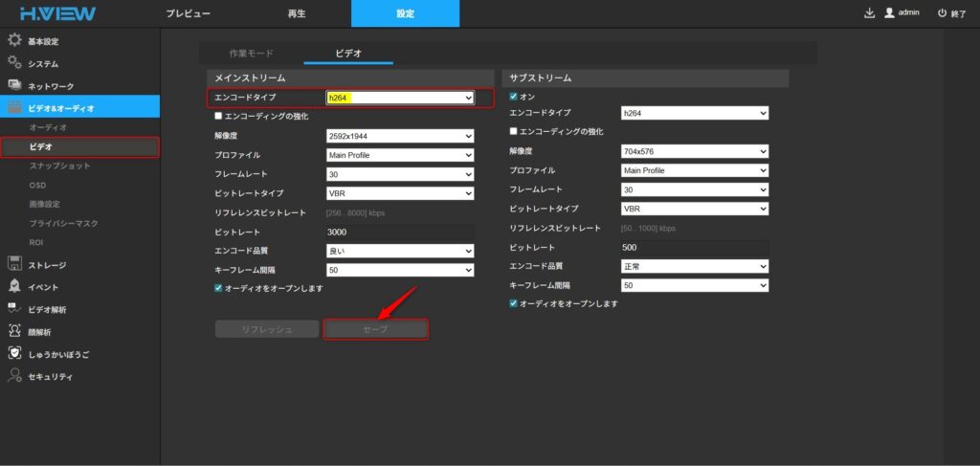Click the ビデオ解析 icon

coord(14,308)
